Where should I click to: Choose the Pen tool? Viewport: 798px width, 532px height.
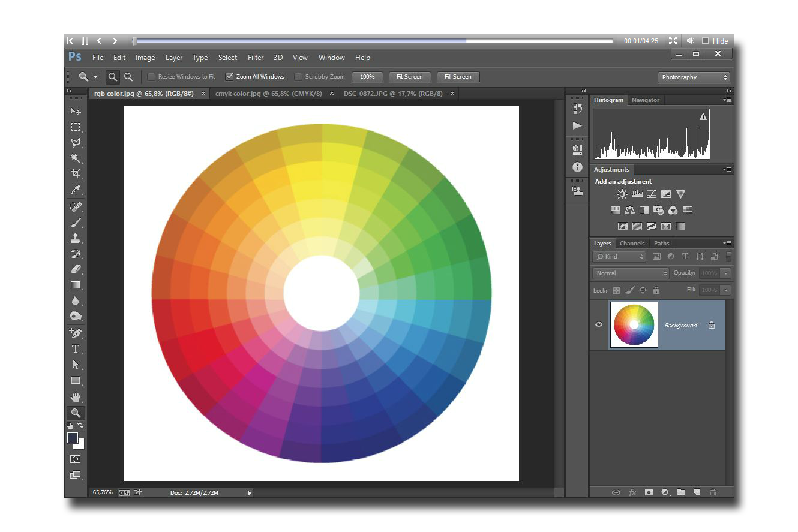point(76,333)
